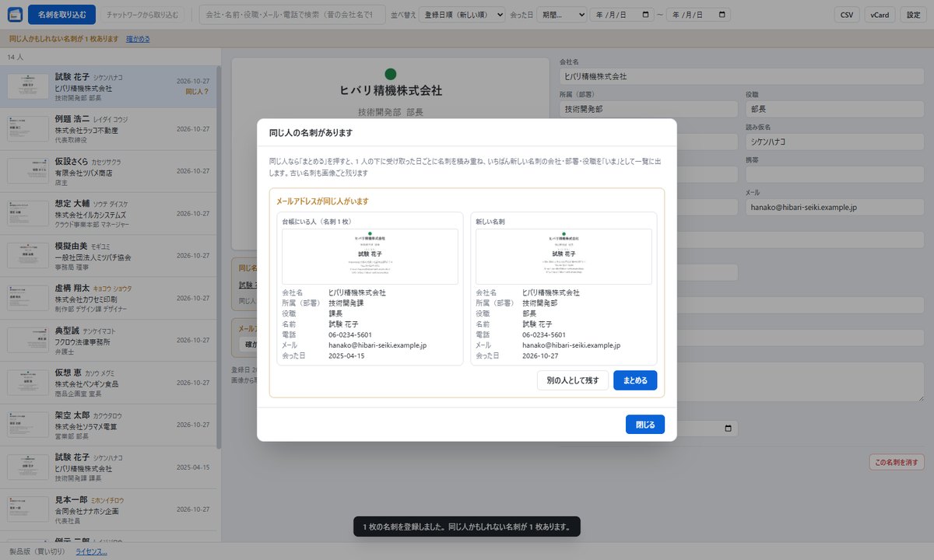Open the 期間 dropdown next to 会った日
Screen dimensions: 934x560
coord(561,15)
